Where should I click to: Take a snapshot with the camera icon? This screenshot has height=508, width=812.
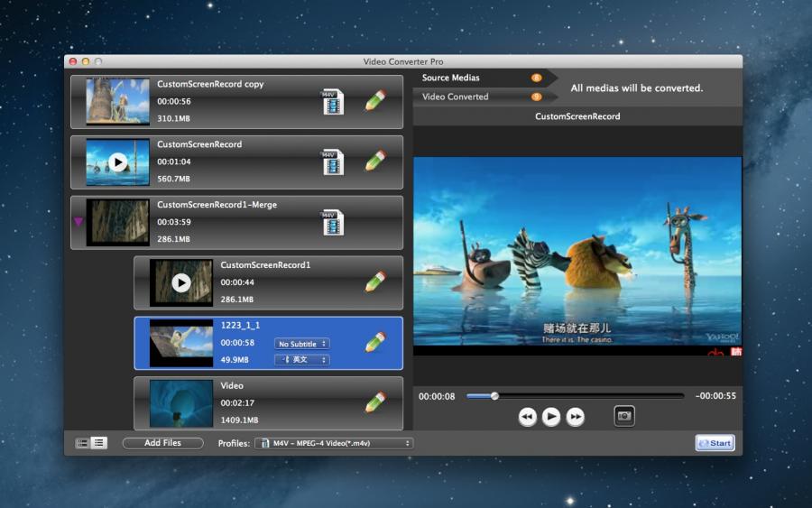[x=624, y=416]
